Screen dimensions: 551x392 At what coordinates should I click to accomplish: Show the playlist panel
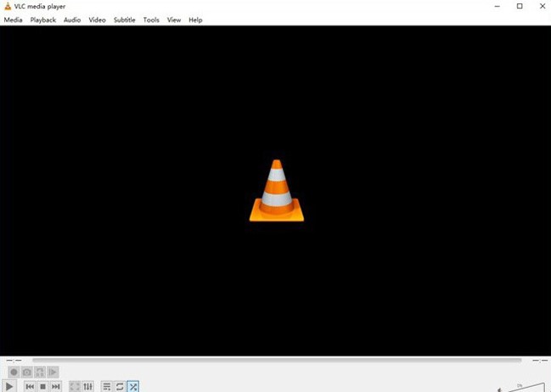(x=107, y=387)
